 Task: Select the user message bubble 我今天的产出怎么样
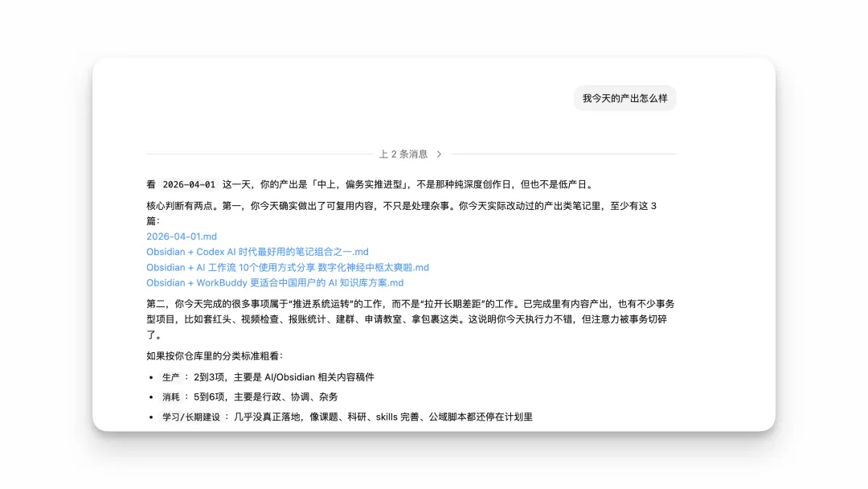pyautogui.click(x=624, y=98)
